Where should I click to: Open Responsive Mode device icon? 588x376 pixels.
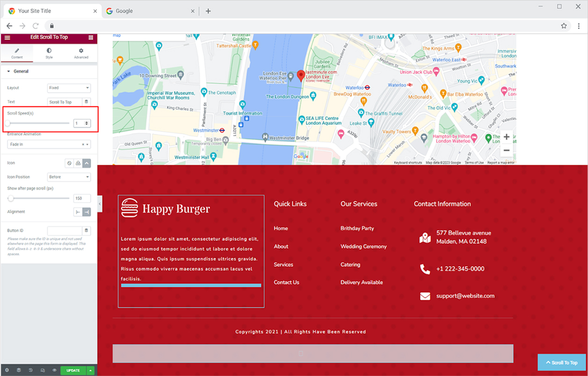[43, 370]
